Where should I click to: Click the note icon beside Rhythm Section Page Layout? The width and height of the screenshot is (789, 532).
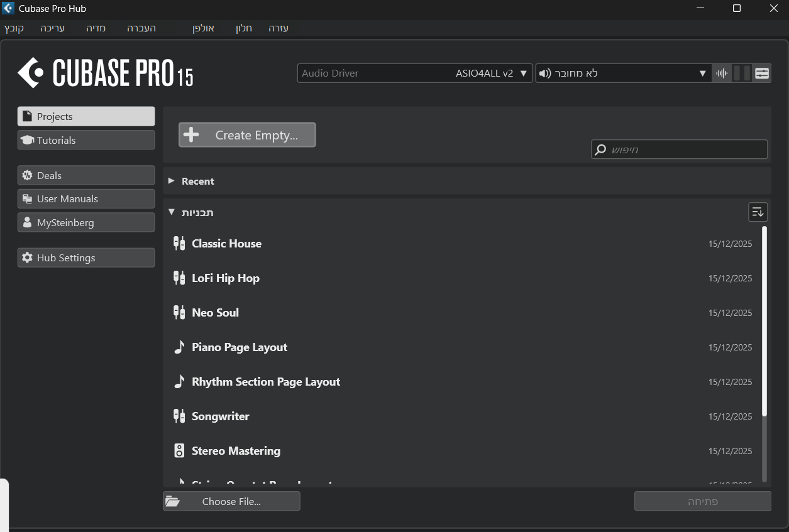[x=179, y=381]
